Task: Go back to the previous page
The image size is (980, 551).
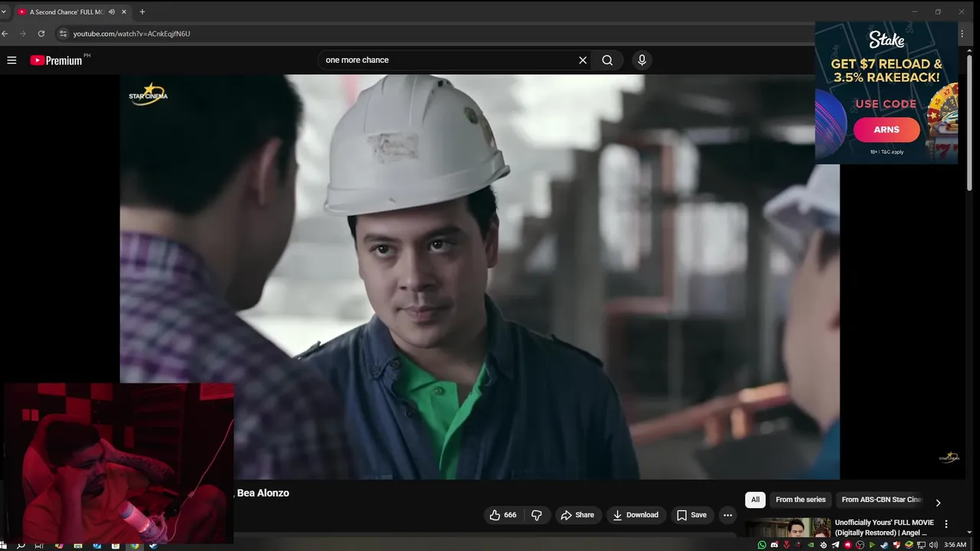Action: 5,34
